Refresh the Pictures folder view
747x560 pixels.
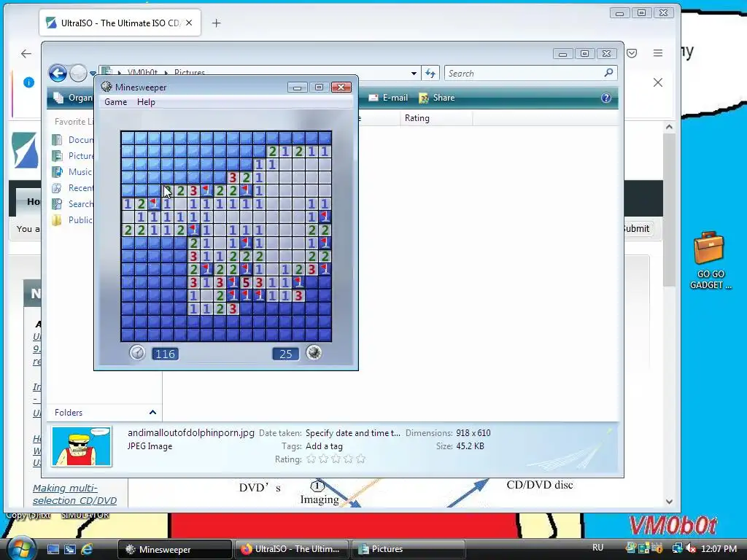point(430,74)
